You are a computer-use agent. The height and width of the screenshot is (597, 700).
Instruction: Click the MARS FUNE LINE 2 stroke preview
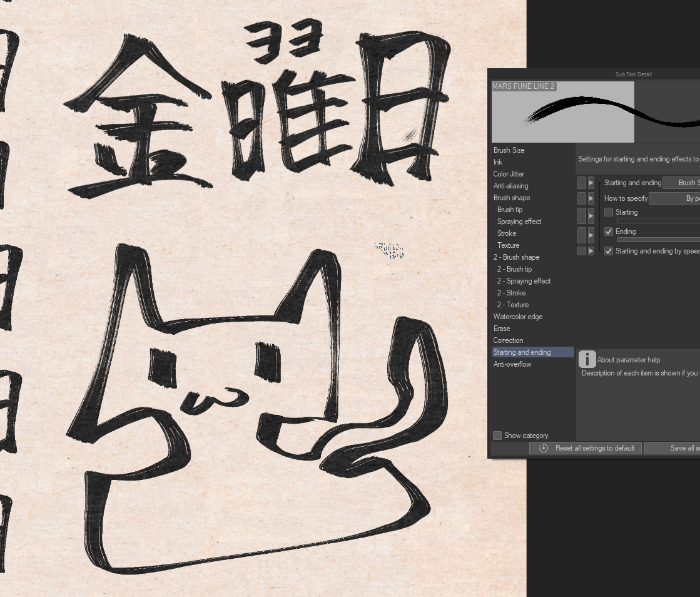tap(596, 112)
